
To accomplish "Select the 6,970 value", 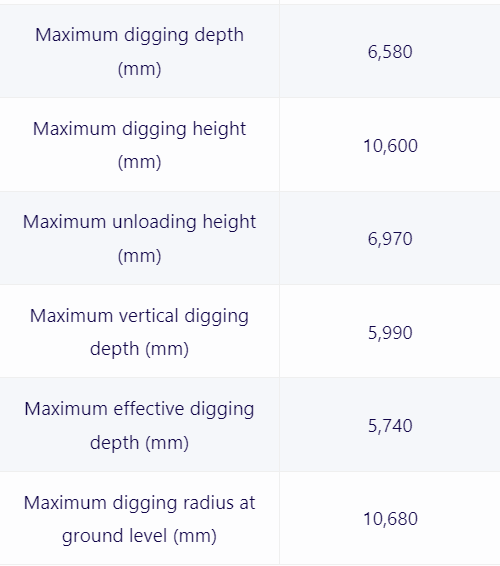I will click(390, 239).
